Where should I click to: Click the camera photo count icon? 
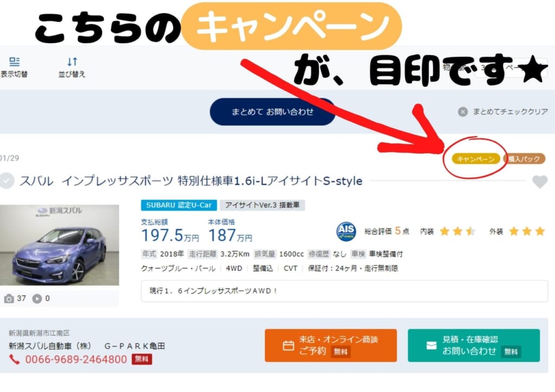click(x=9, y=299)
